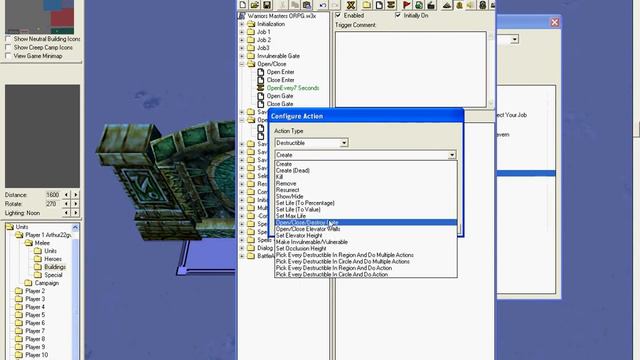The image size is (640, 360).
Task: Click the Open Enter trigger page icon
Action: [x=260, y=72]
